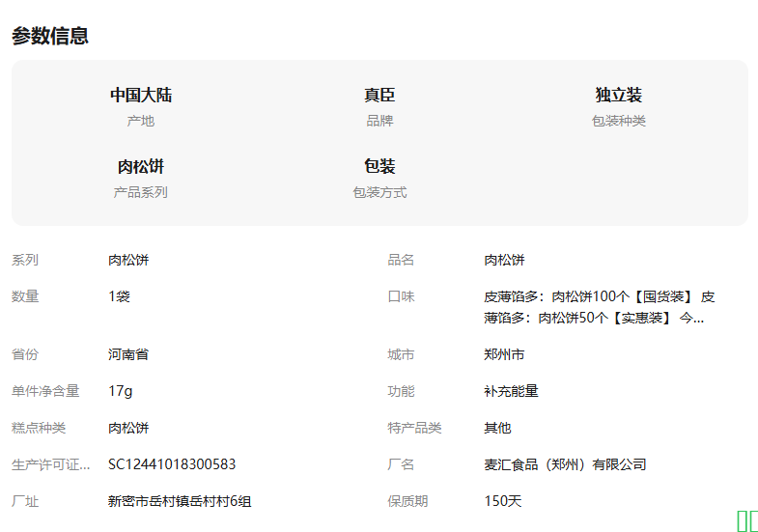The image size is (758, 532).
Task: Select the 真臣 brand name
Action: (379, 95)
